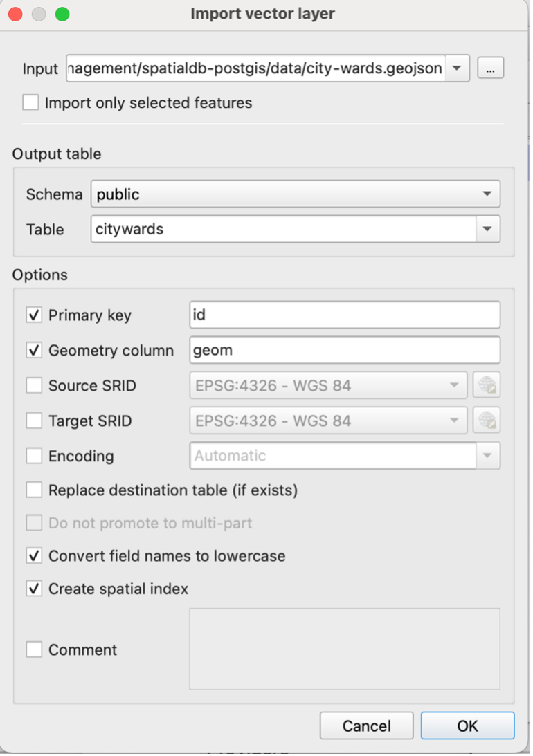Expand the Table combo box arrow
Screen dimensions: 533x756
[x=487, y=228]
